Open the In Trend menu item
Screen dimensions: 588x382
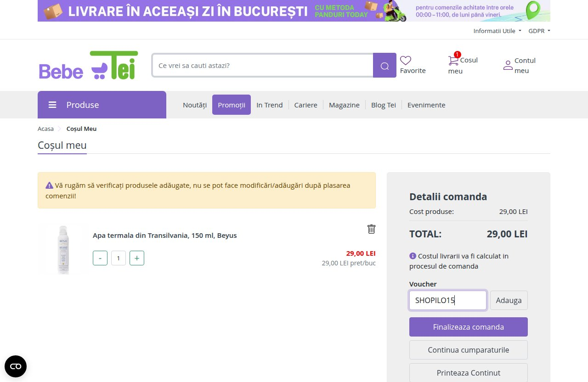coord(270,105)
